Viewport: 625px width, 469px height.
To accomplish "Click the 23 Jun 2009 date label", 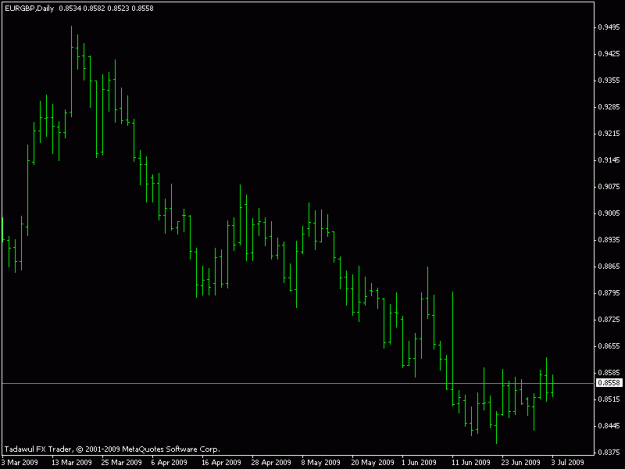I will (521, 462).
